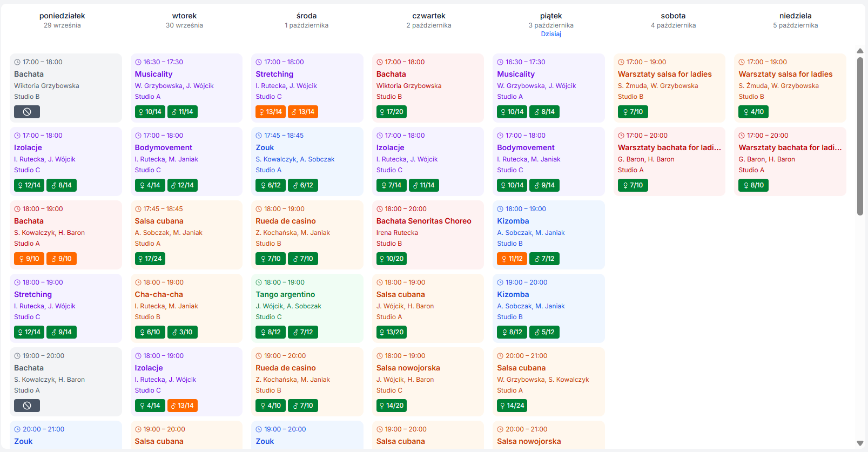Click the orange 13/14 male badge on Tuesday Izolacje
Image resolution: width=868 pixels, height=452 pixels.
pos(182,406)
